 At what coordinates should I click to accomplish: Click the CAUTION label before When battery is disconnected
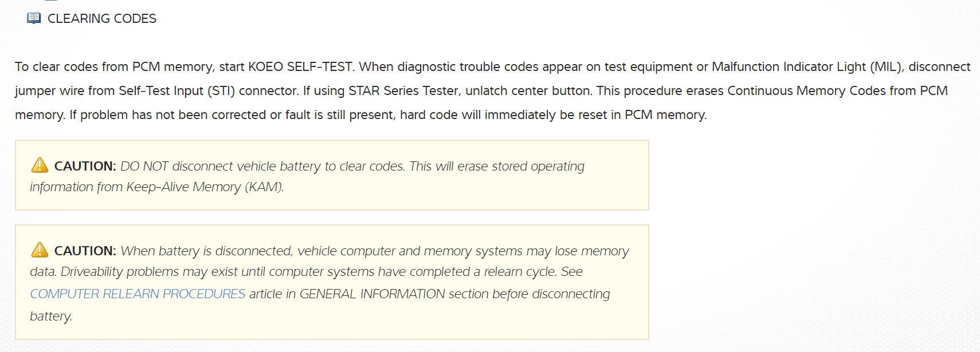click(x=85, y=251)
